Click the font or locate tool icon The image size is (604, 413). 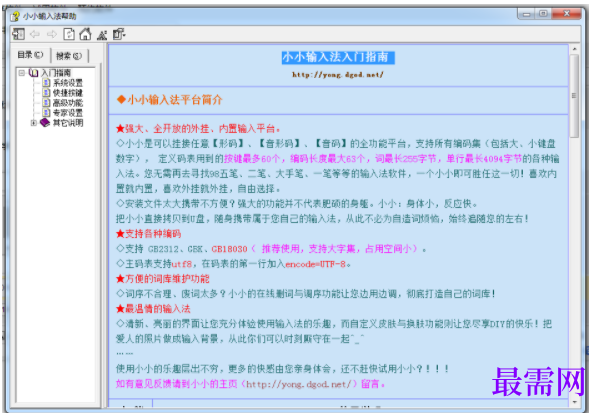(x=102, y=35)
